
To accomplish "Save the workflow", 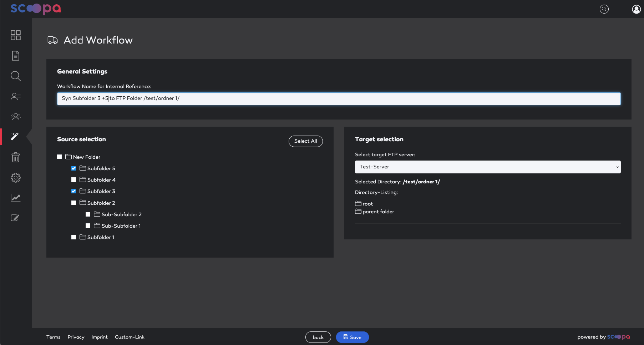I will pos(353,337).
